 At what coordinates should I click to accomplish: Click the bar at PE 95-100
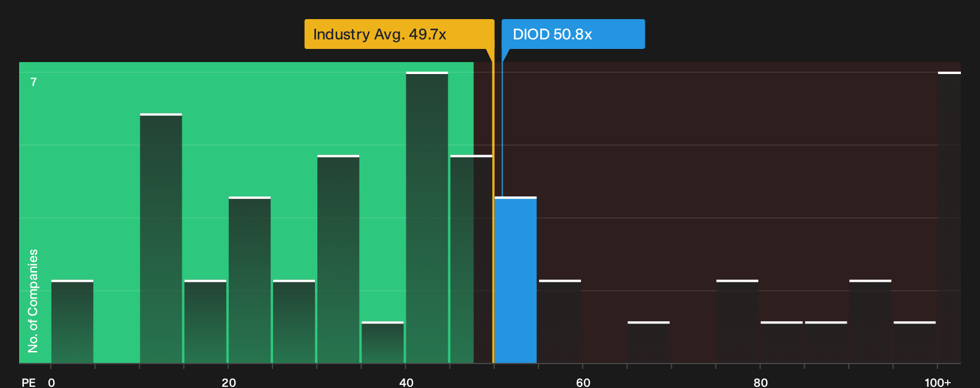click(915, 343)
